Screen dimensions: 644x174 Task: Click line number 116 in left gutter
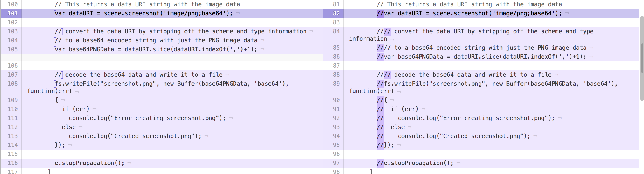(x=12, y=163)
